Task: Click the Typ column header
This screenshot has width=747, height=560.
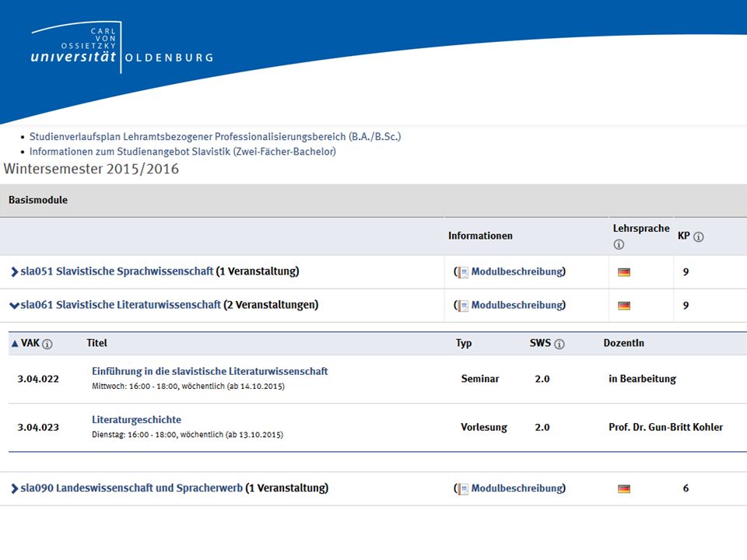Action: (464, 343)
